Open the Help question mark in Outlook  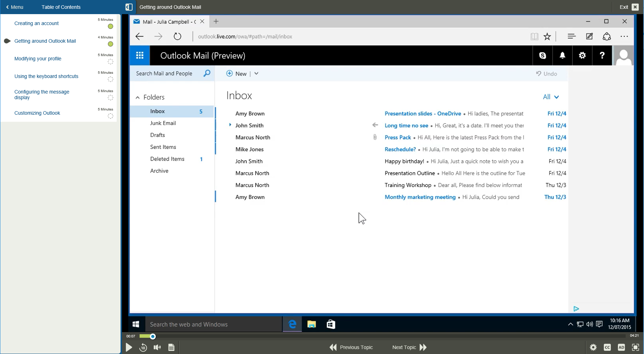(602, 55)
